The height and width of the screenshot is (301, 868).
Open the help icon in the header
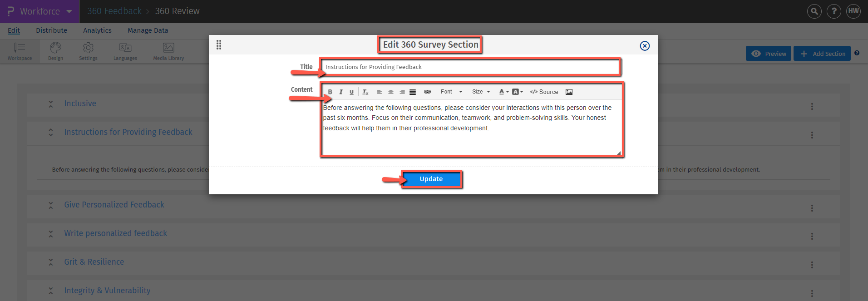(x=834, y=11)
